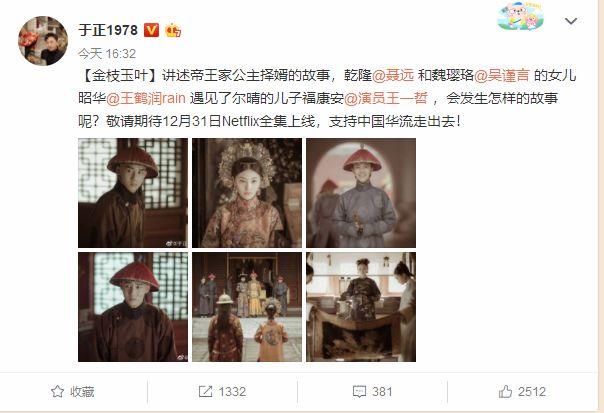Open the smiling man in blue robe photo
The image size is (604, 413).
point(361,193)
